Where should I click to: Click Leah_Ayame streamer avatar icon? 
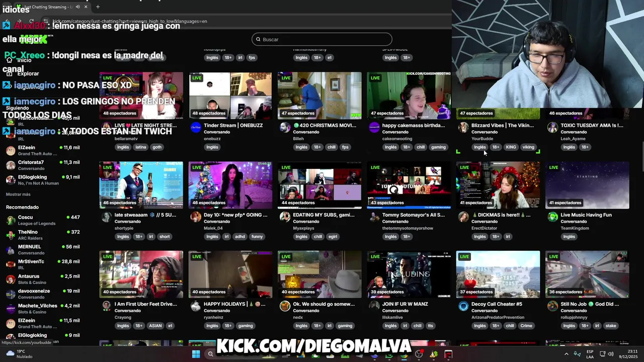[x=552, y=127]
